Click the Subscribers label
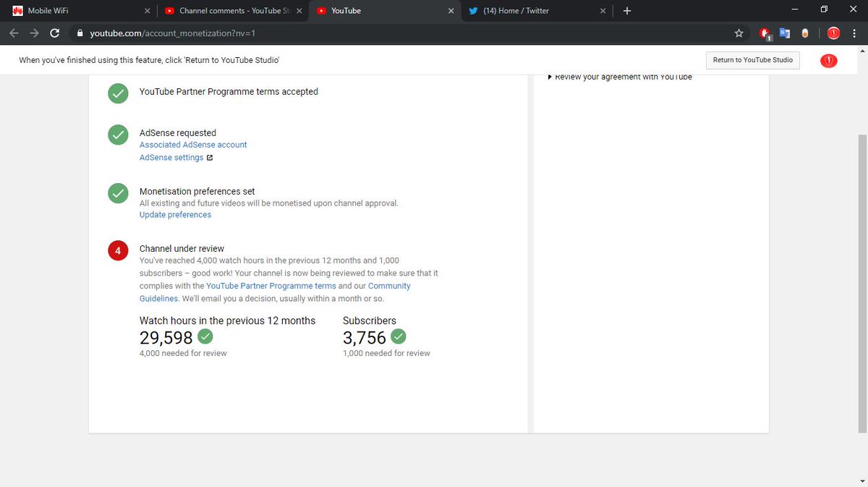This screenshot has width=868, height=487. click(x=370, y=321)
